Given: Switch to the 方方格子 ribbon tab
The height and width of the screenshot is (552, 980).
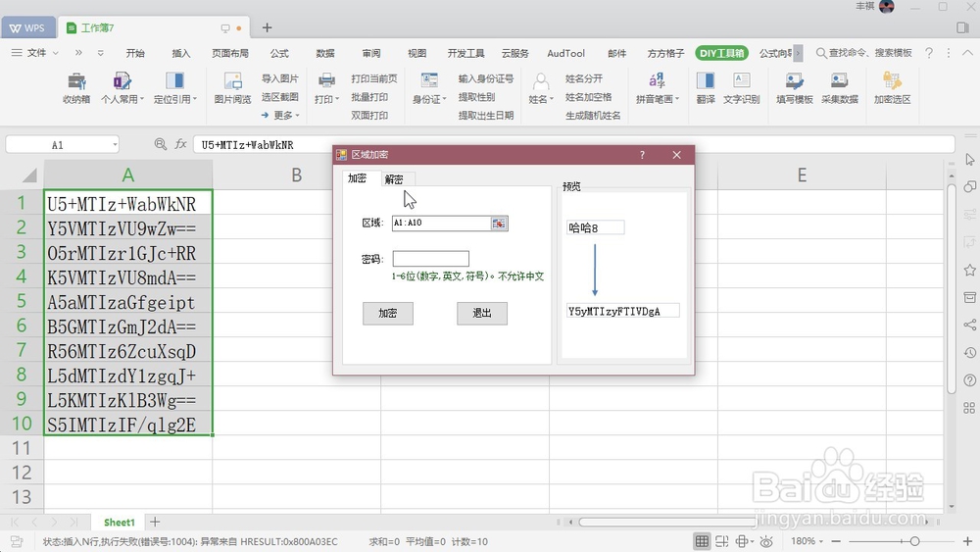Looking at the screenshot, I should (665, 53).
